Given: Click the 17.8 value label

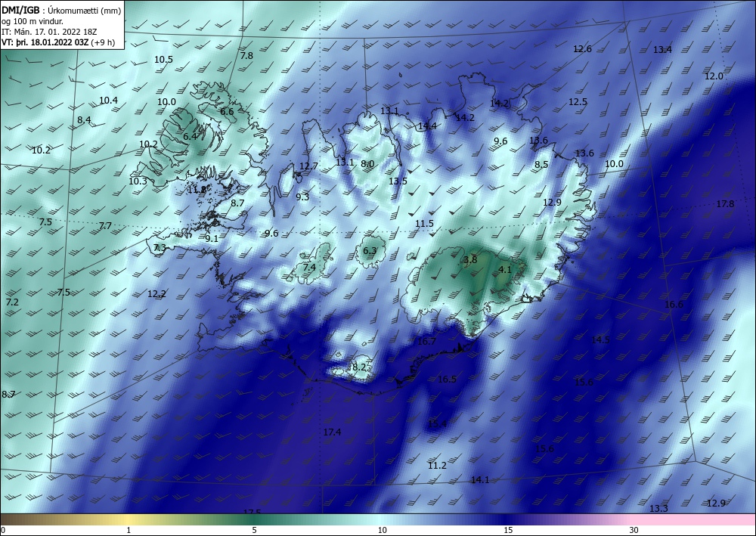Looking at the screenshot, I should point(725,204).
